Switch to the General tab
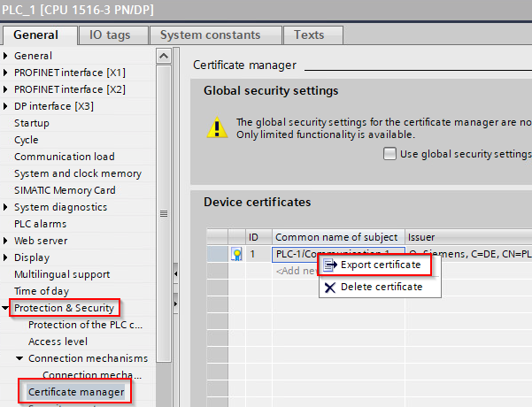 click(40, 35)
